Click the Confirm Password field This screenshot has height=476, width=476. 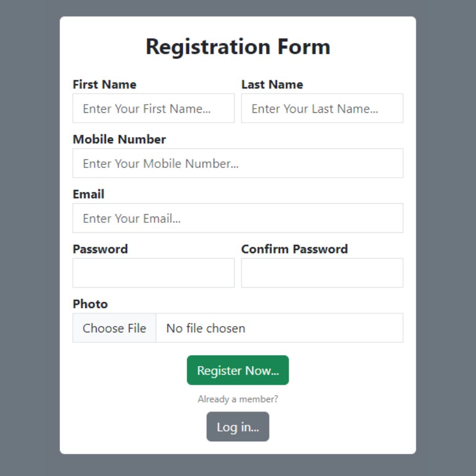point(322,273)
